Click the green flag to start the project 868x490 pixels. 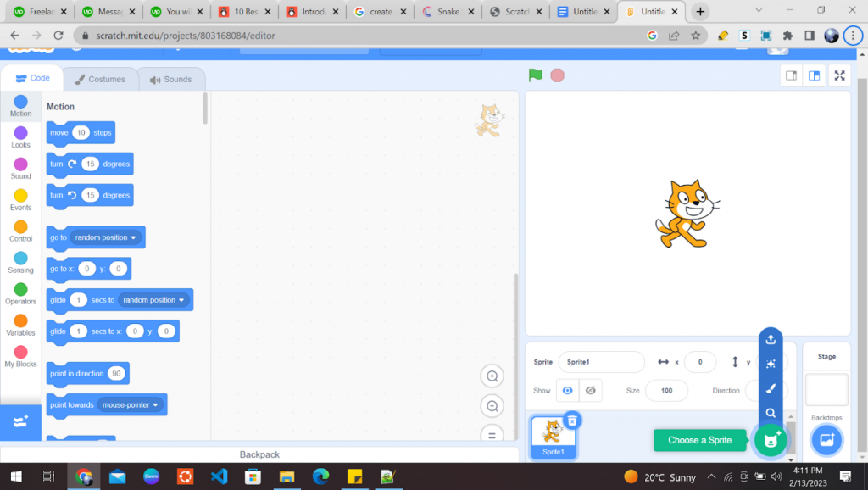(535, 75)
